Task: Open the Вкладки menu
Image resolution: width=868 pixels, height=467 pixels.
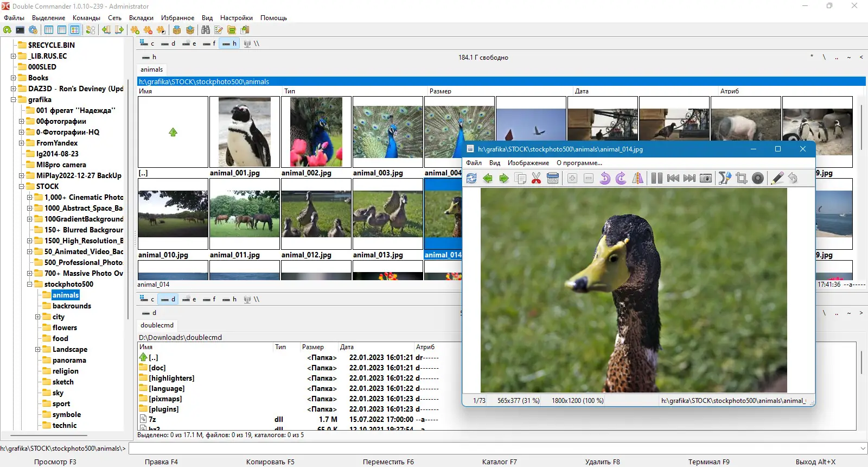Action: point(141,18)
